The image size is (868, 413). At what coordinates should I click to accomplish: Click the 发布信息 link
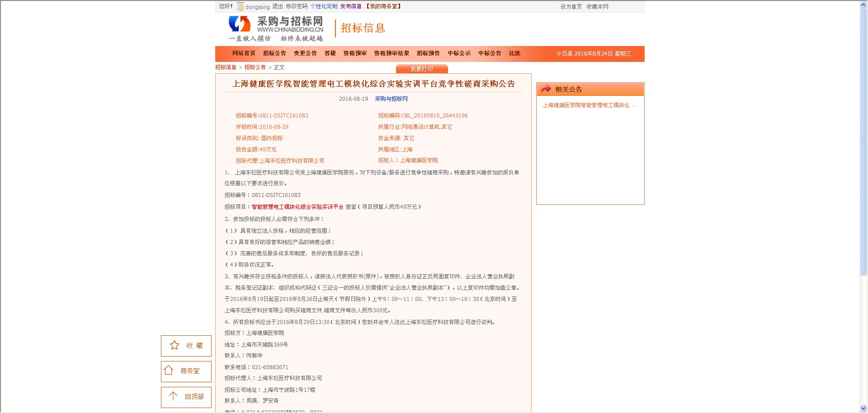coord(351,6)
